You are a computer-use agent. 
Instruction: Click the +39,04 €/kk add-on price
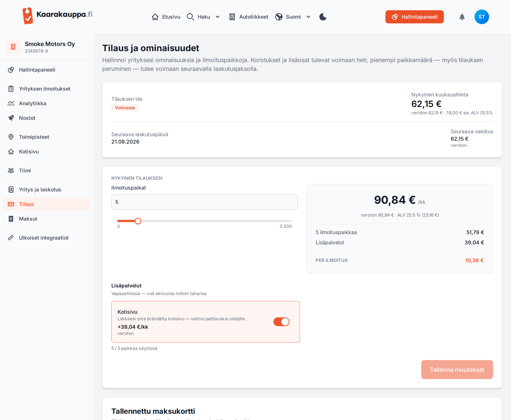(x=133, y=327)
